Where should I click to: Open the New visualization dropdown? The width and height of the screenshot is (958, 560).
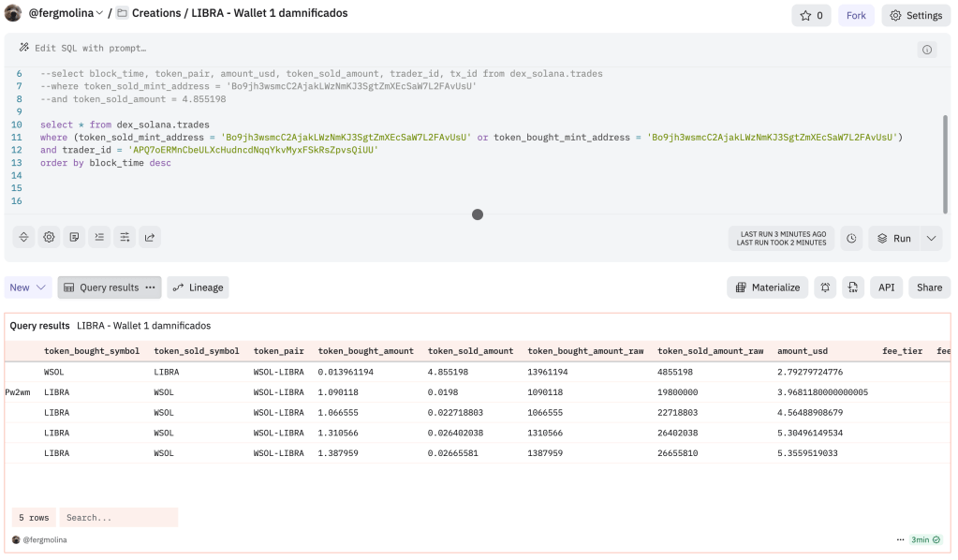pyautogui.click(x=28, y=287)
